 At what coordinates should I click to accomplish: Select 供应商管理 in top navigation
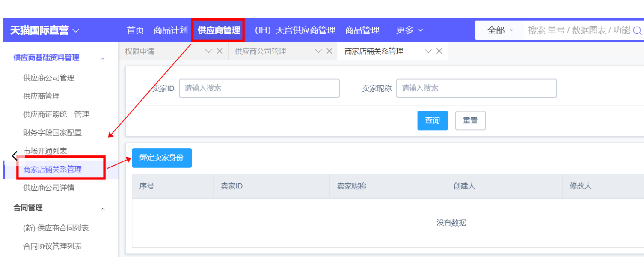coord(219,30)
